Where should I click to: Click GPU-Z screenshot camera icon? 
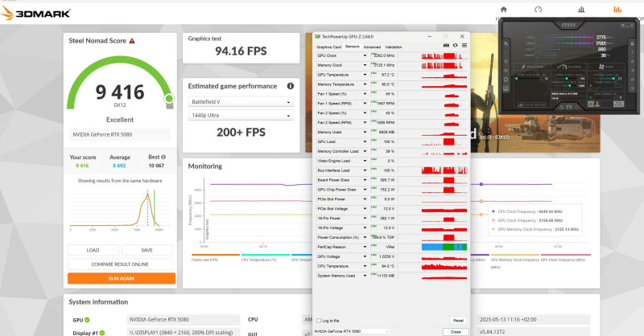click(446, 46)
